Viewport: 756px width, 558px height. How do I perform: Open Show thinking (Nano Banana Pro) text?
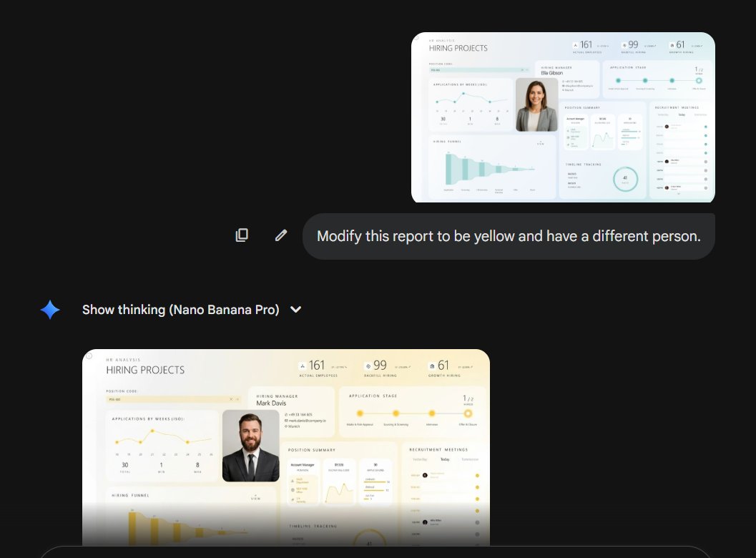181,310
